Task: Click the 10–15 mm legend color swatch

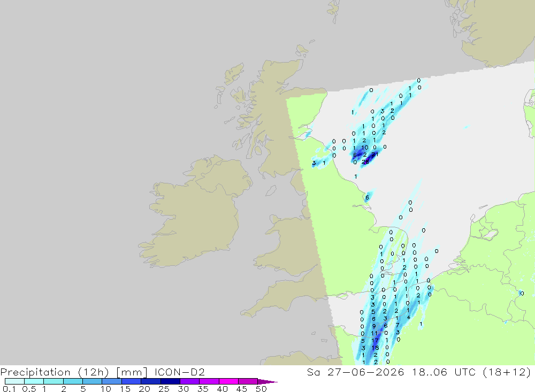Action: 112,381
